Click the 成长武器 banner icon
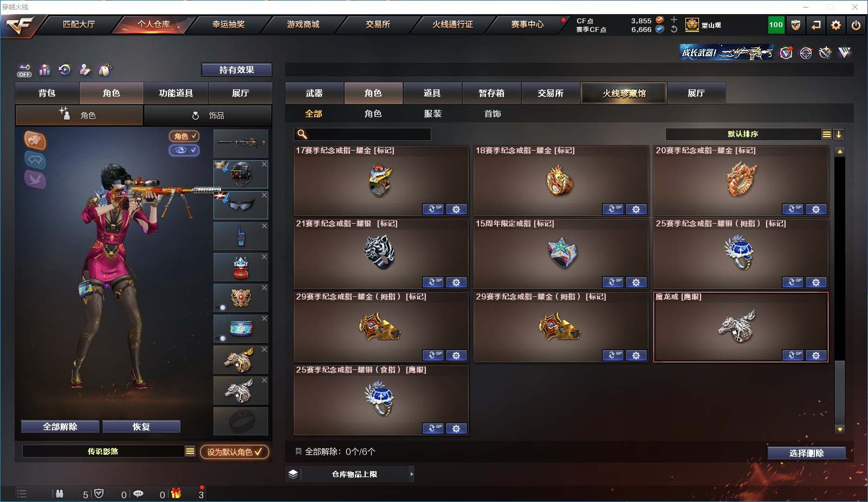Image resolution: width=868 pixels, height=502 pixels. pos(727,53)
